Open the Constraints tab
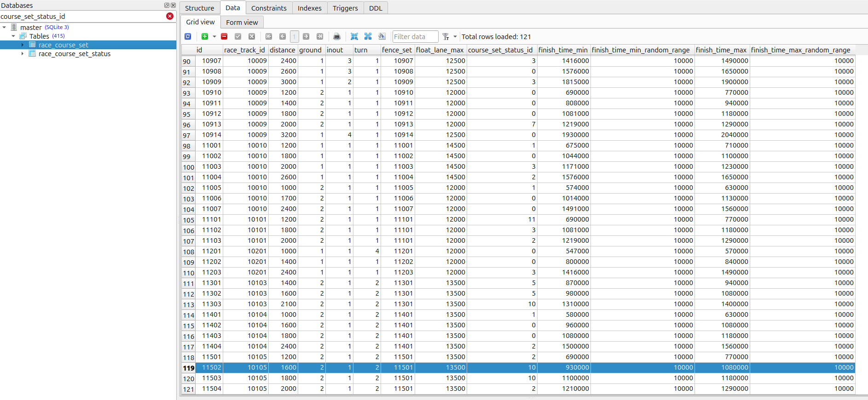868x400 pixels. (x=269, y=8)
